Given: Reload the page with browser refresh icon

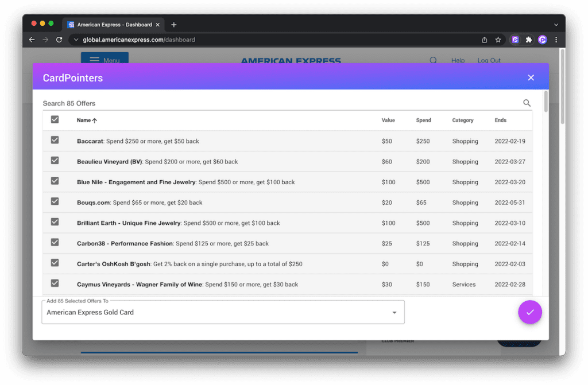Looking at the screenshot, I should [59, 40].
